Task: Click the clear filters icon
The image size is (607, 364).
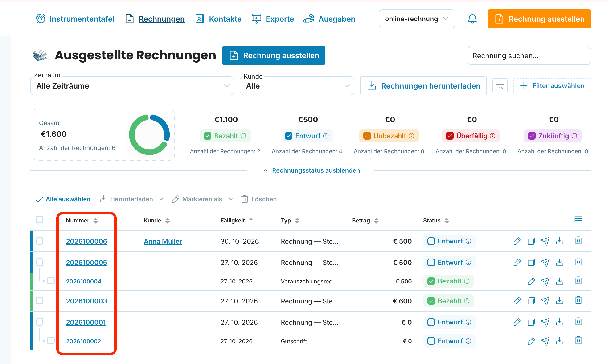Action: (x=500, y=86)
